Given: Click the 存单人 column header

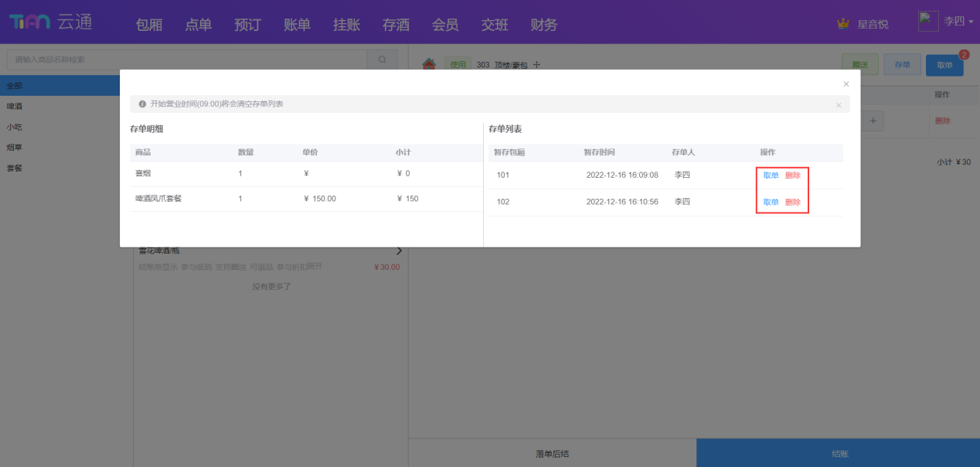Looking at the screenshot, I should tap(684, 153).
